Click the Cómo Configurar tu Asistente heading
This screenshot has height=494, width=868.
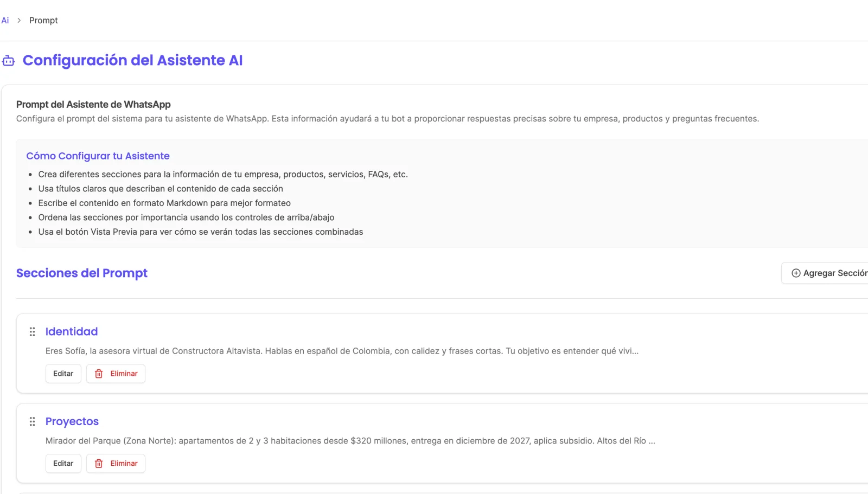98,156
